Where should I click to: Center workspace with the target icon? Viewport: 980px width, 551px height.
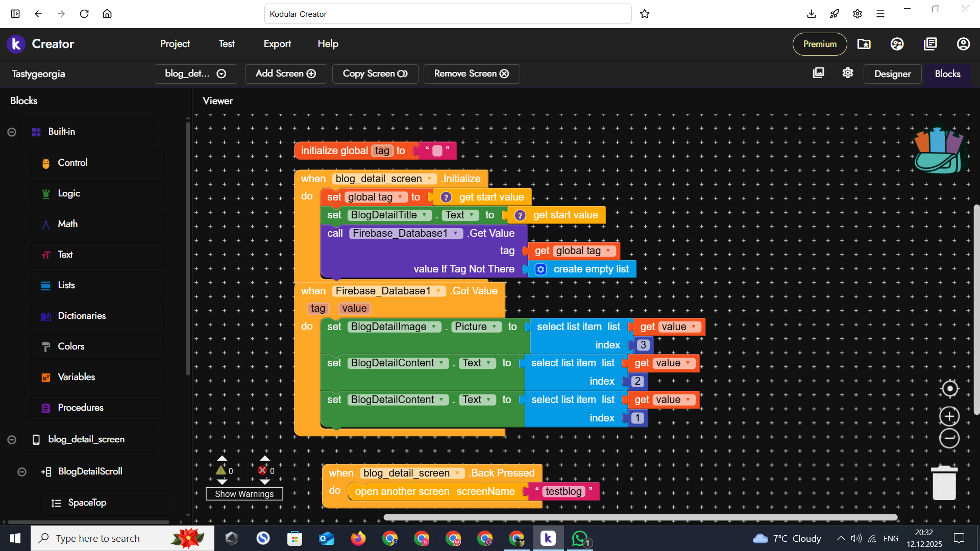pyautogui.click(x=949, y=389)
